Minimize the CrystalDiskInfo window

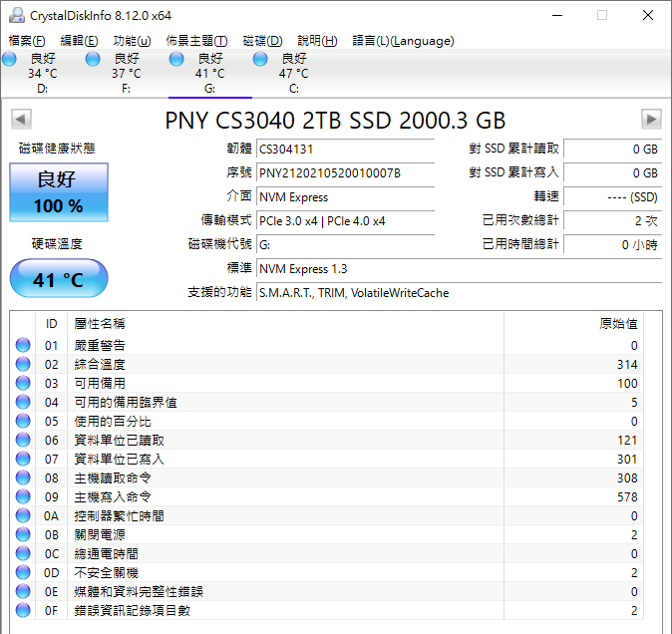[x=557, y=15]
